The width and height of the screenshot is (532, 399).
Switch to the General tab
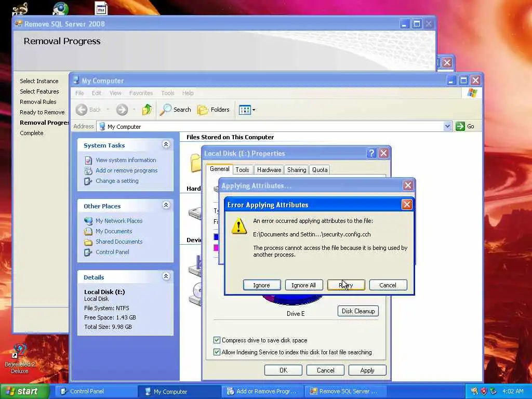click(220, 169)
